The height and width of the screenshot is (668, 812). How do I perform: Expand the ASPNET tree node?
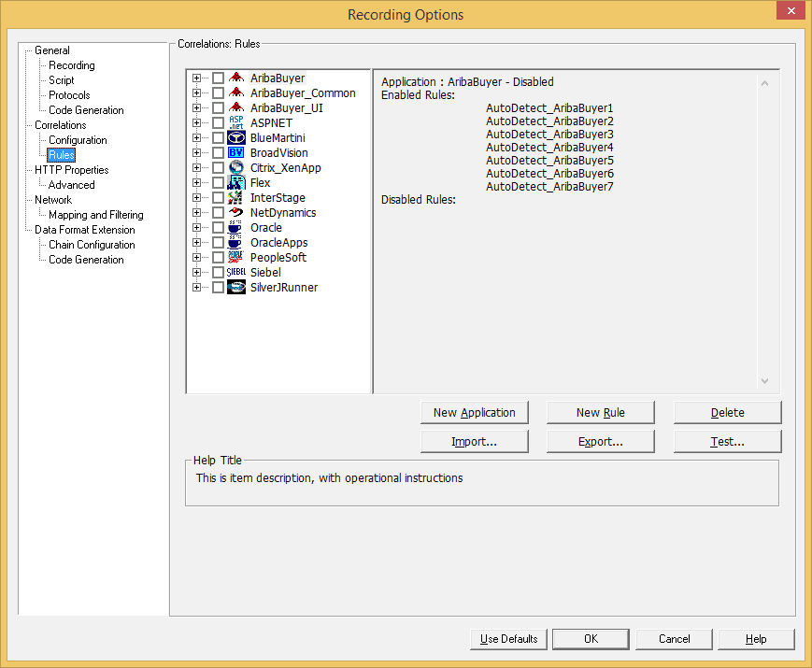(196, 122)
